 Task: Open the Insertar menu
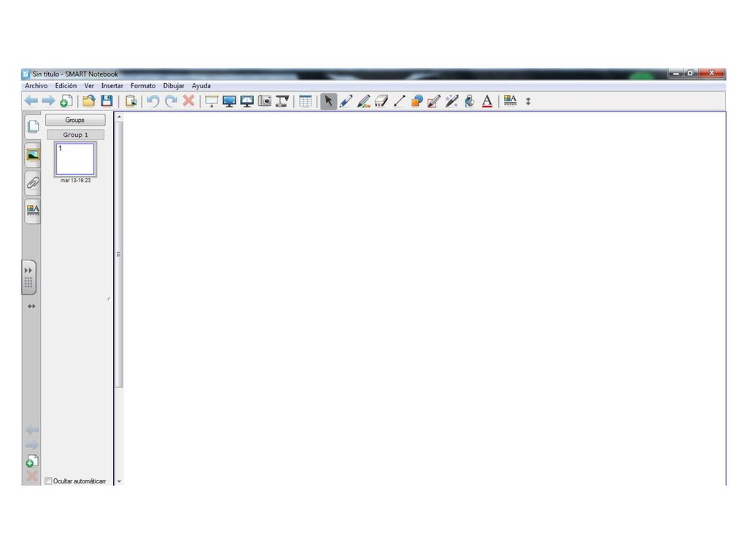click(x=112, y=86)
